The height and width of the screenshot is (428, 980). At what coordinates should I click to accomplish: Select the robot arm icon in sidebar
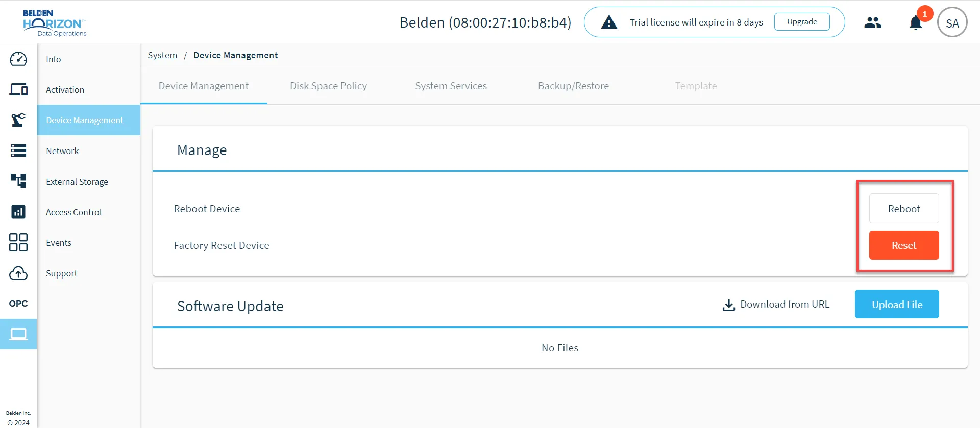pyautogui.click(x=18, y=120)
